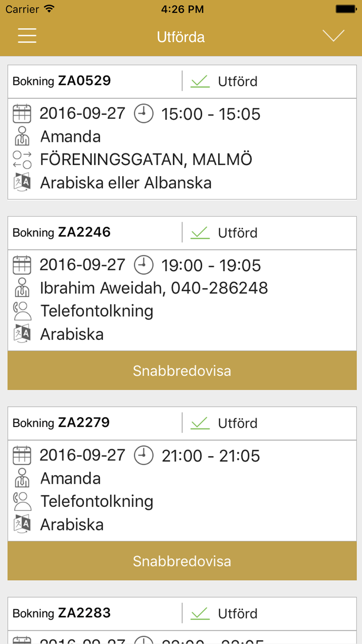Click green checkmark for booking ZA2279
The image size is (362, 644).
point(200,423)
